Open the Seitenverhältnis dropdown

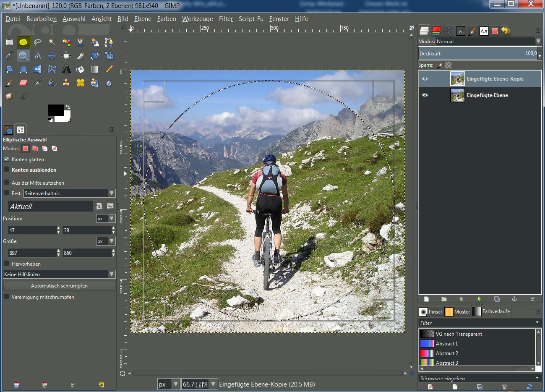[69, 193]
